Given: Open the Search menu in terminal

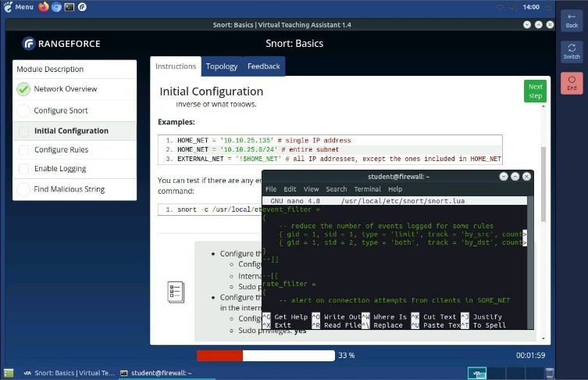Looking at the screenshot, I should [337, 189].
